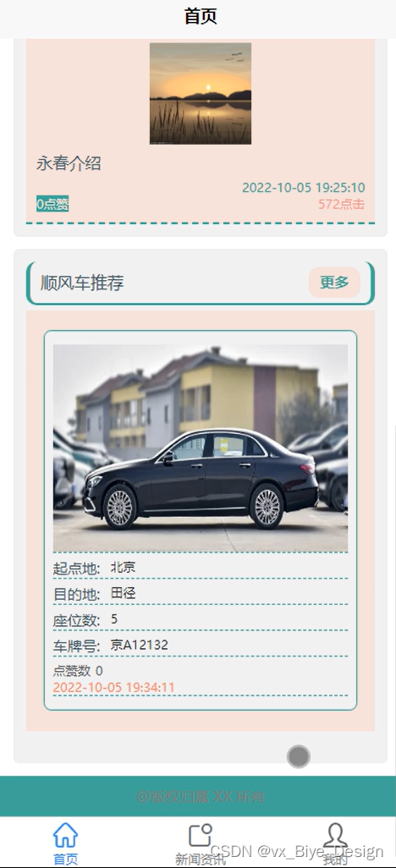Image resolution: width=396 pixels, height=868 pixels.
Task: Click the 572点击 view count
Action: 341,204
